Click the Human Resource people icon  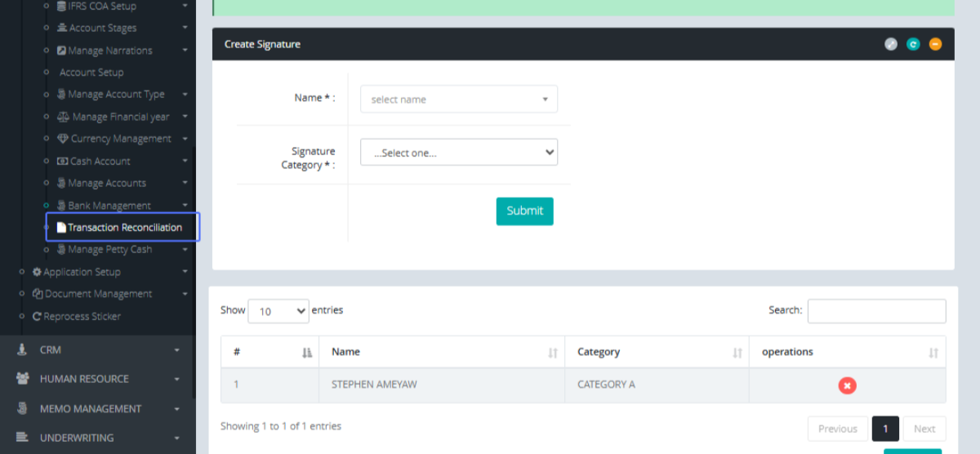(22, 379)
